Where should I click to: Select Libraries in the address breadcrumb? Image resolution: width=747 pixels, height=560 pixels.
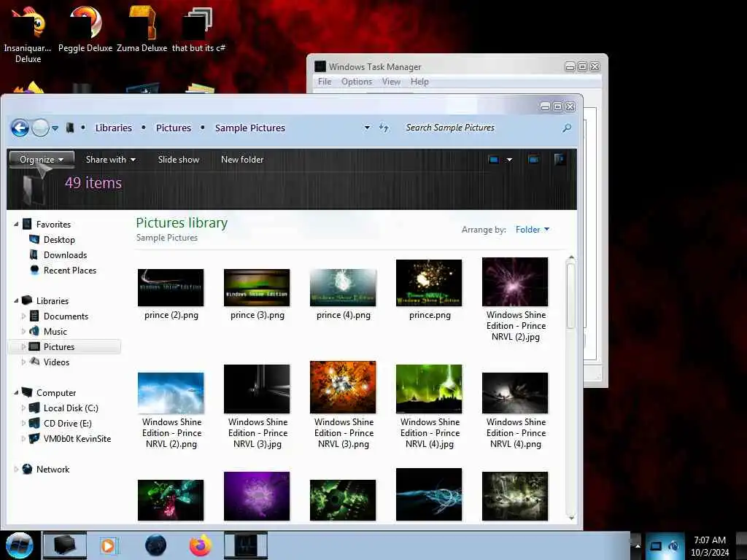[113, 128]
